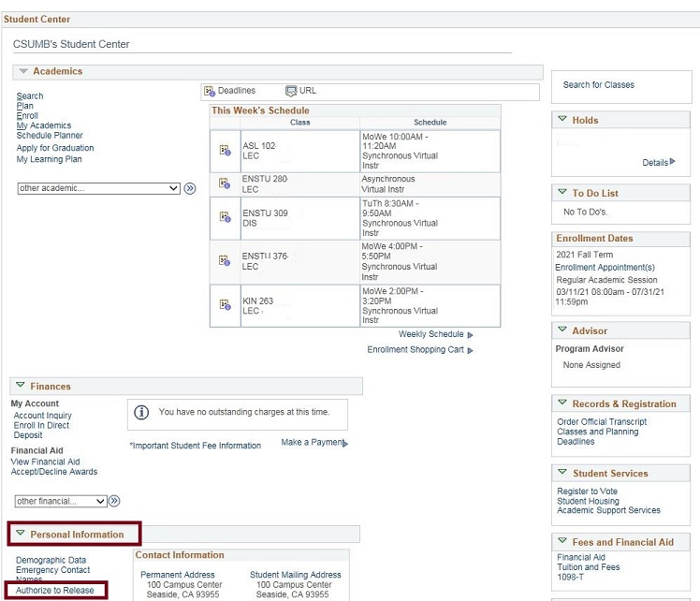Collapse the Records & Registration panel
The image size is (700, 601).
click(x=562, y=403)
